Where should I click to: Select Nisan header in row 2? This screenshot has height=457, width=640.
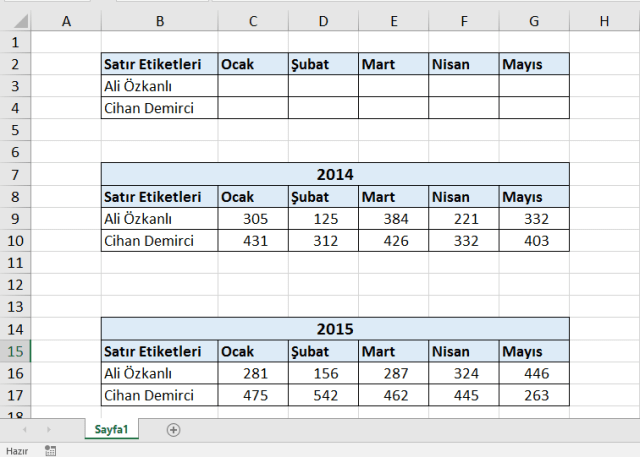pyautogui.click(x=464, y=64)
